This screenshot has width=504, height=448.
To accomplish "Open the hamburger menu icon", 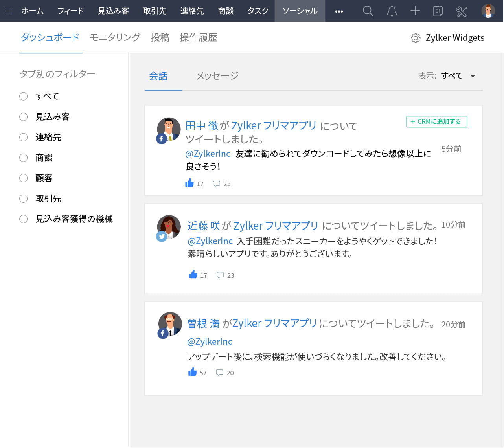I will (9, 11).
